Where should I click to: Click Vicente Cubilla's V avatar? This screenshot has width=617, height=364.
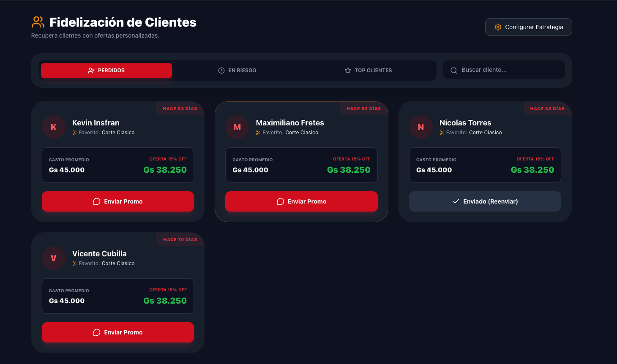54,258
